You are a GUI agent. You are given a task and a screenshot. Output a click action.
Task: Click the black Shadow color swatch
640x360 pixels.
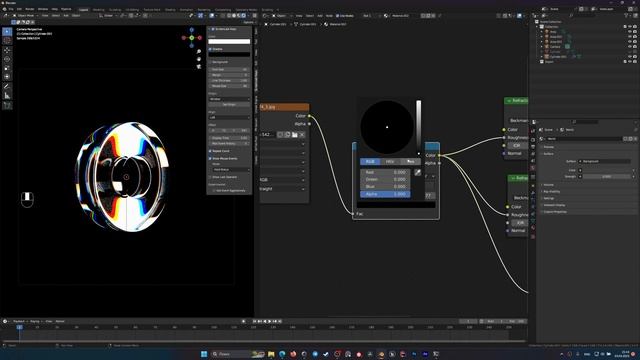point(229,54)
